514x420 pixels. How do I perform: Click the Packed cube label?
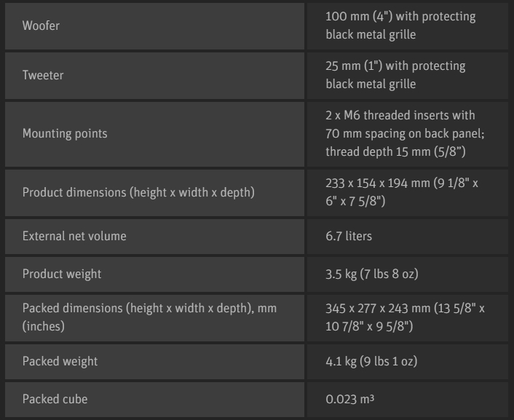tap(55, 400)
